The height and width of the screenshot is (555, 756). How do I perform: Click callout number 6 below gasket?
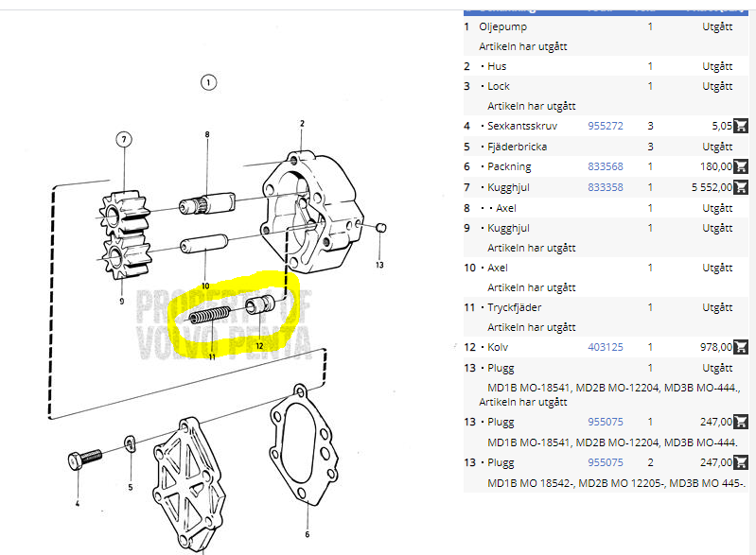(308, 534)
